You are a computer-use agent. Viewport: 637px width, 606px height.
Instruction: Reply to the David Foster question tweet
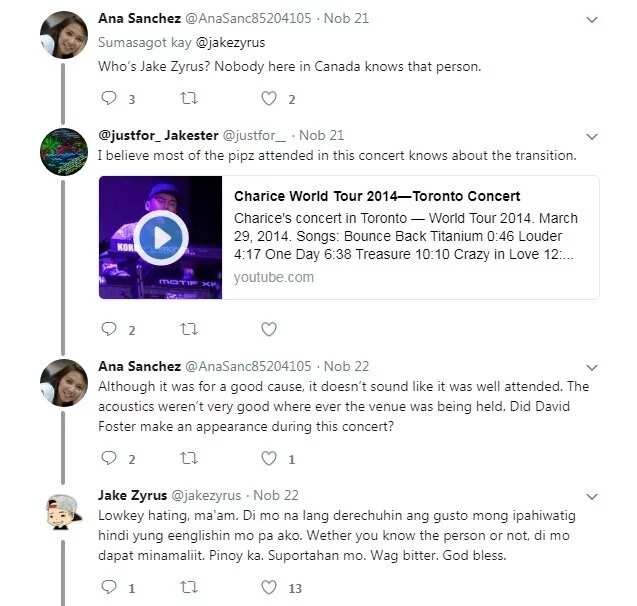[x=108, y=458]
